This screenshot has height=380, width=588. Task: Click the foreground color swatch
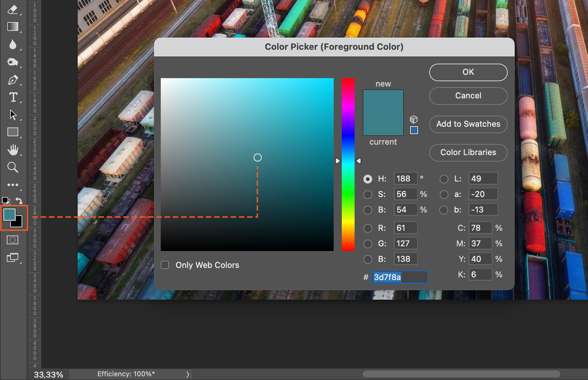tap(9, 214)
